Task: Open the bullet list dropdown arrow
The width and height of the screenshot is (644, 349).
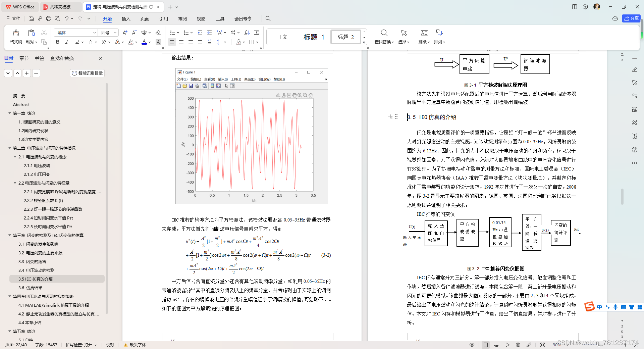Action: click(x=178, y=33)
